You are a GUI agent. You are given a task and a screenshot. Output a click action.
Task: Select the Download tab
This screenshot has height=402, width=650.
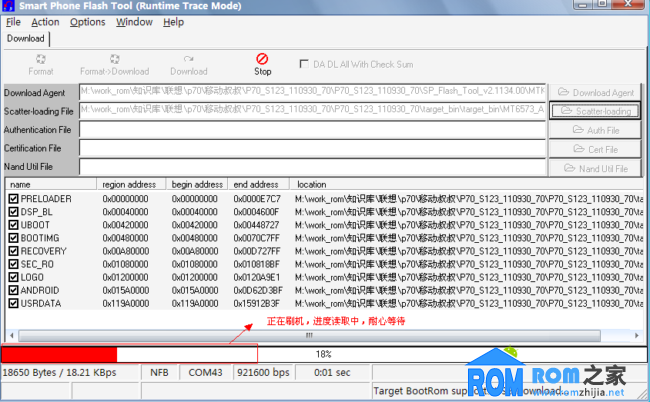tap(26, 39)
